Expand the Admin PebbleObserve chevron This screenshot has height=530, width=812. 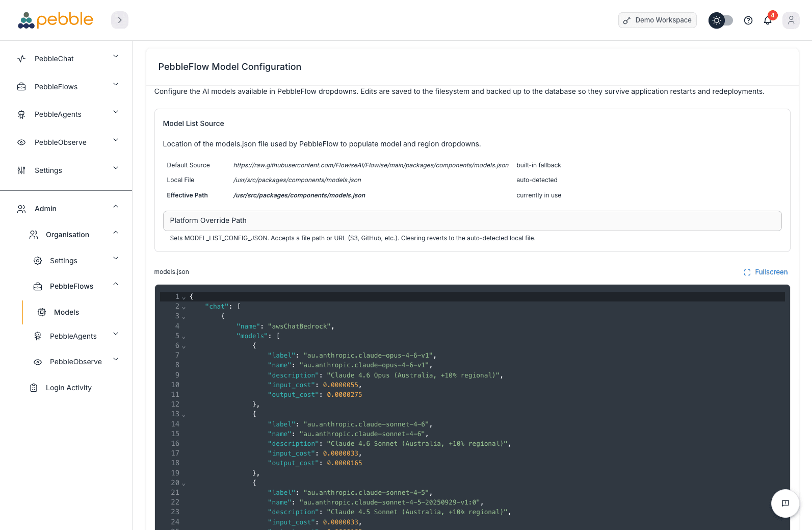(x=116, y=359)
